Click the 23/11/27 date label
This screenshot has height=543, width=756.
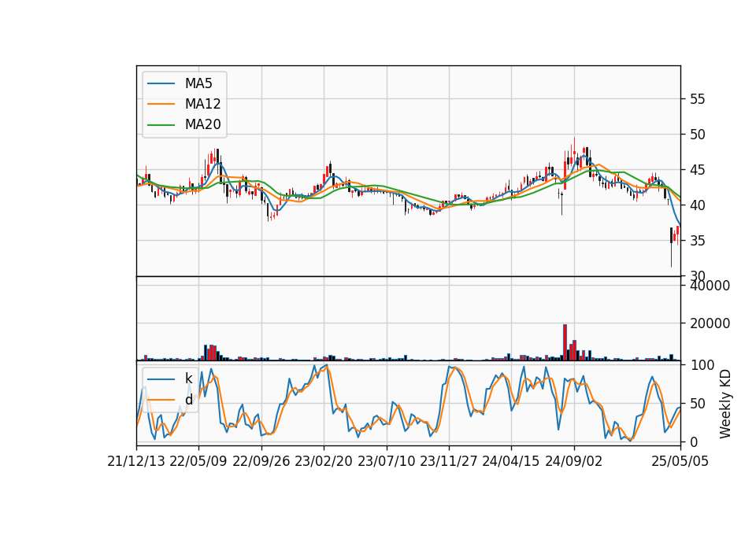pos(449,461)
